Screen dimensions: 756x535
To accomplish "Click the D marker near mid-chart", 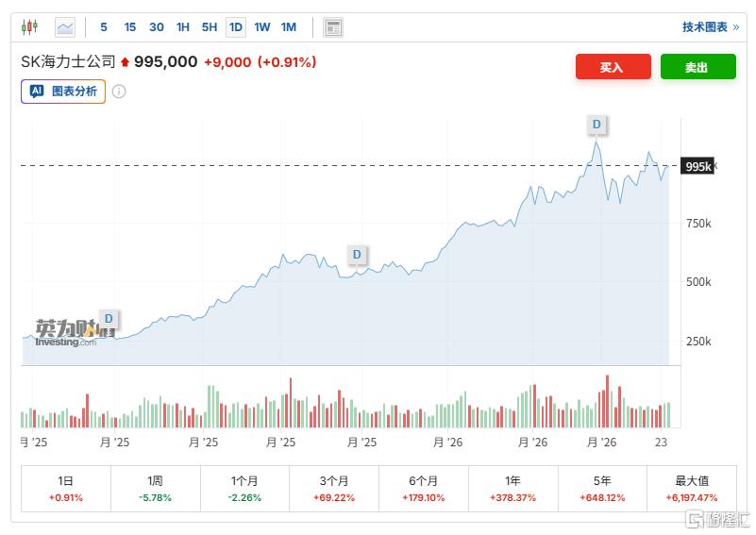I will (x=357, y=254).
